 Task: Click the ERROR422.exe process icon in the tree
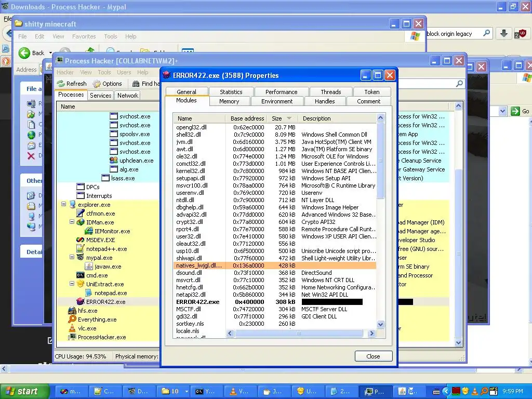(x=81, y=302)
